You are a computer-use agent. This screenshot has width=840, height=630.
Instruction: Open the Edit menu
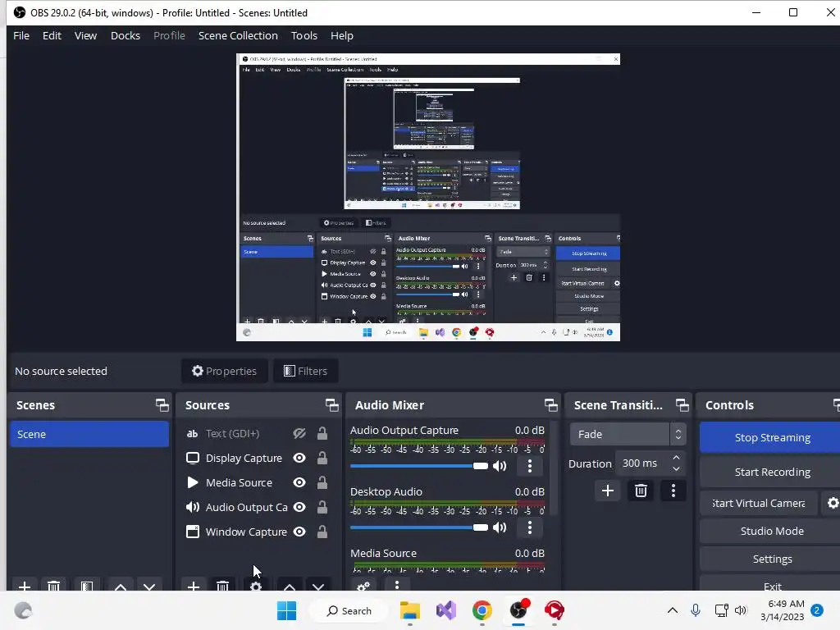(x=52, y=35)
